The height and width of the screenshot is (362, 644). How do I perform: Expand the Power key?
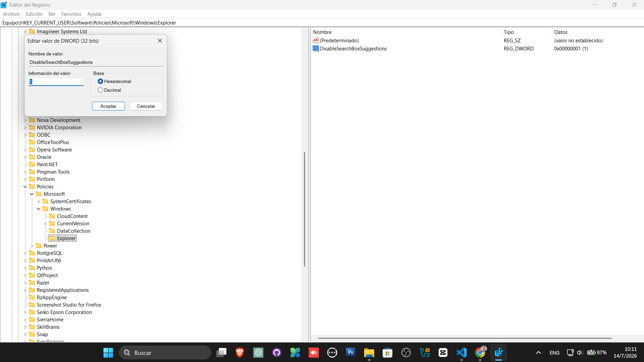[32, 246]
